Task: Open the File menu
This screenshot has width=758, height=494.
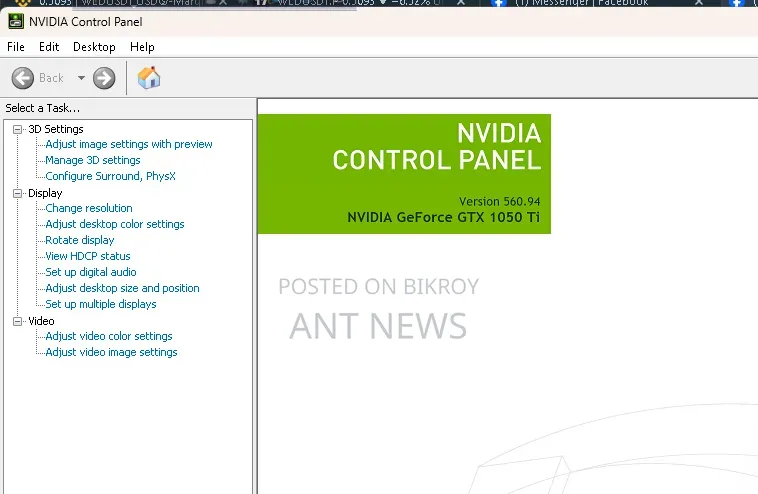Action: tap(15, 47)
